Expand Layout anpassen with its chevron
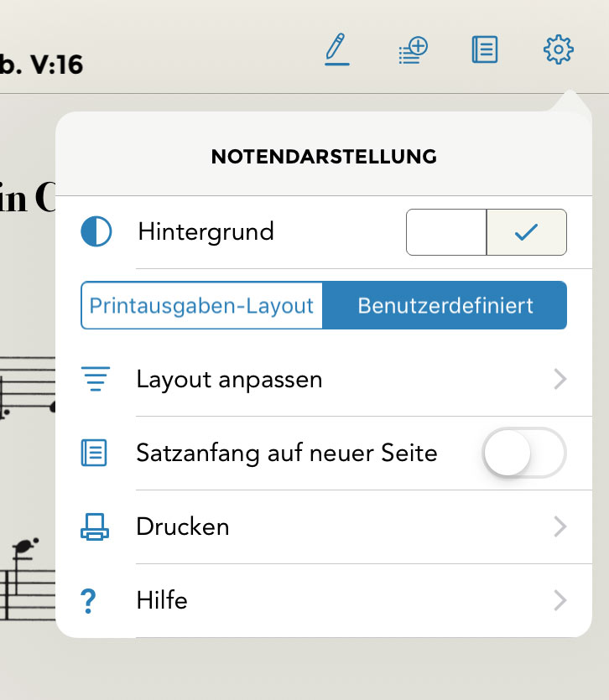The height and width of the screenshot is (700, 609). click(560, 380)
